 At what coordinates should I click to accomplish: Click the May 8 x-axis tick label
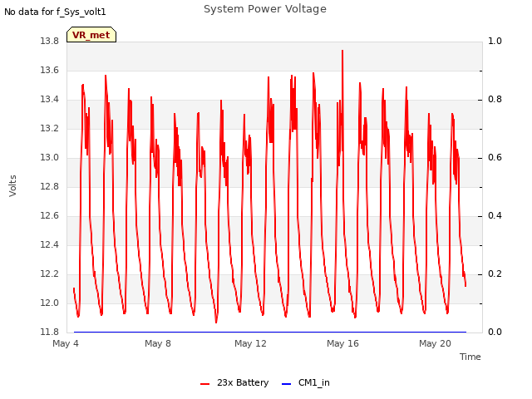coord(158,343)
